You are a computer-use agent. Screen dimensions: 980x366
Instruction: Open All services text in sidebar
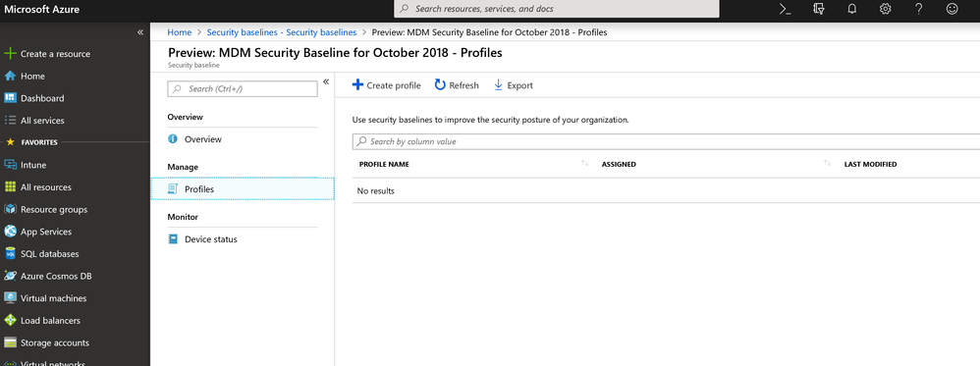(42, 121)
